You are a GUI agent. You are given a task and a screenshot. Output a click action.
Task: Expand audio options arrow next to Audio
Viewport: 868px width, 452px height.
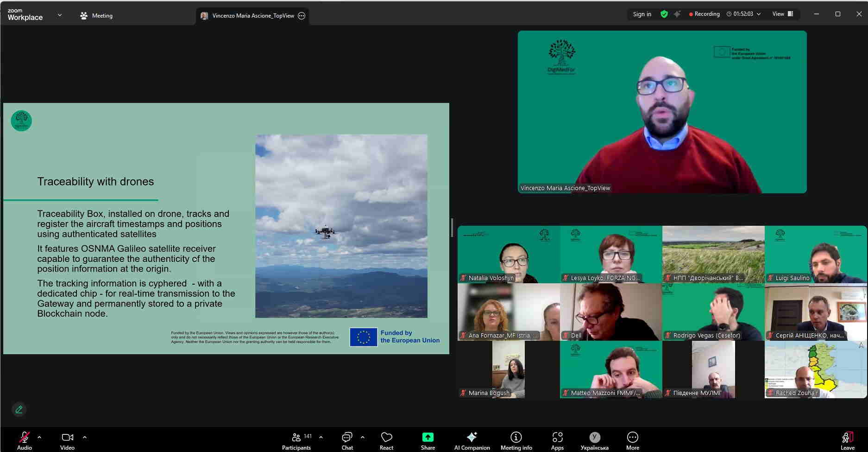point(39,437)
